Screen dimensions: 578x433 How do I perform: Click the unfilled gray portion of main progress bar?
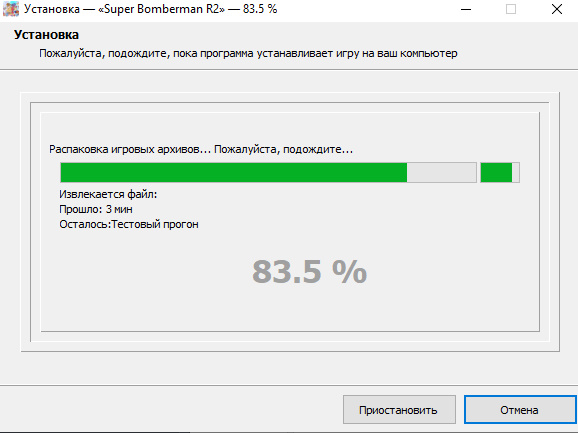pos(442,172)
